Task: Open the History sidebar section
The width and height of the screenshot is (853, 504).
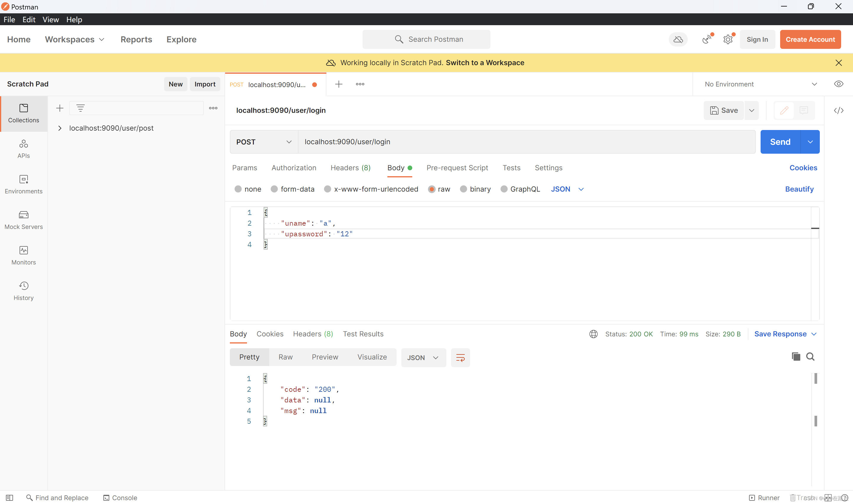Action: pos(23,291)
